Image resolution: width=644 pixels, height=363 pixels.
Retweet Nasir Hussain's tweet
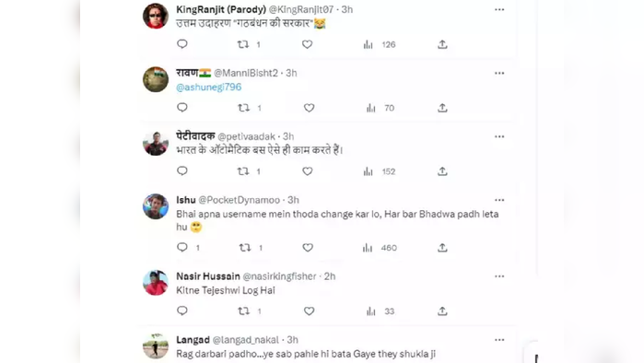click(243, 310)
